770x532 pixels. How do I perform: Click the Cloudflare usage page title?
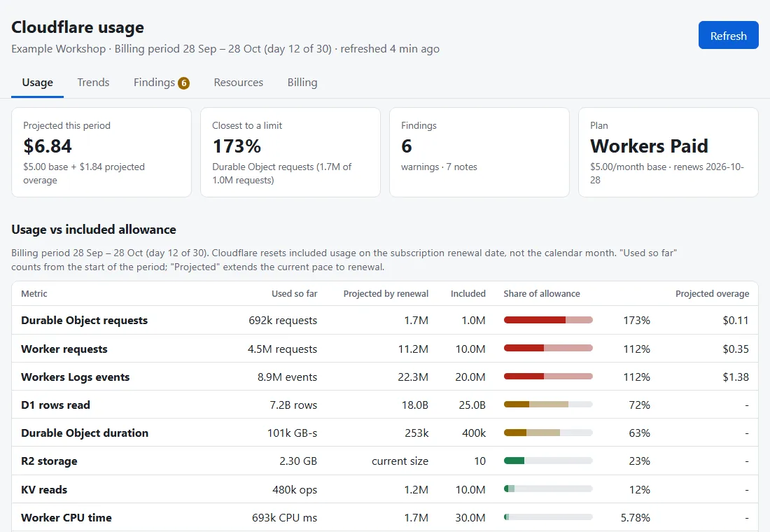click(x=78, y=27)
